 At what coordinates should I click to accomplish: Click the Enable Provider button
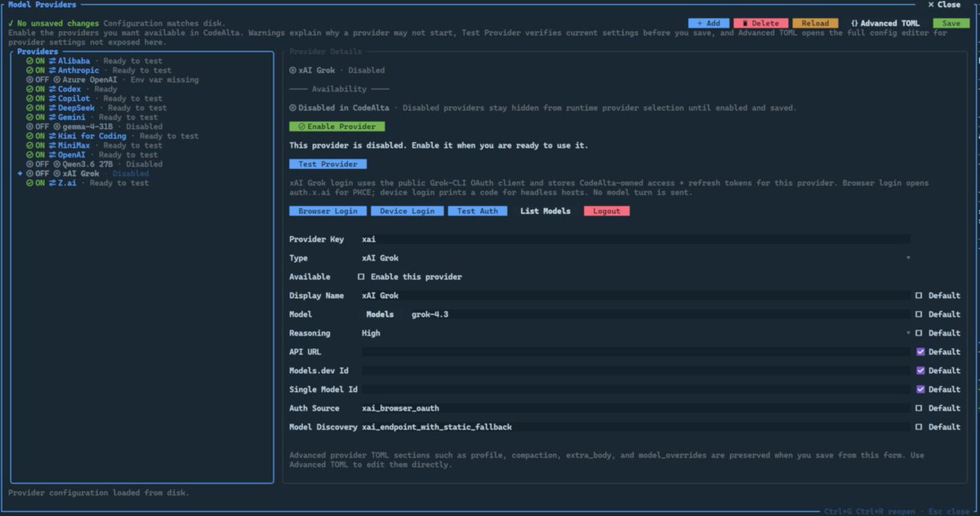tap(336, 127)
